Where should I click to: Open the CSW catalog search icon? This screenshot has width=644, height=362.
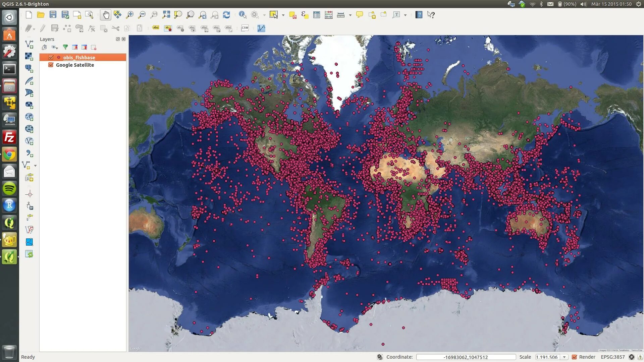coord(245,28)
